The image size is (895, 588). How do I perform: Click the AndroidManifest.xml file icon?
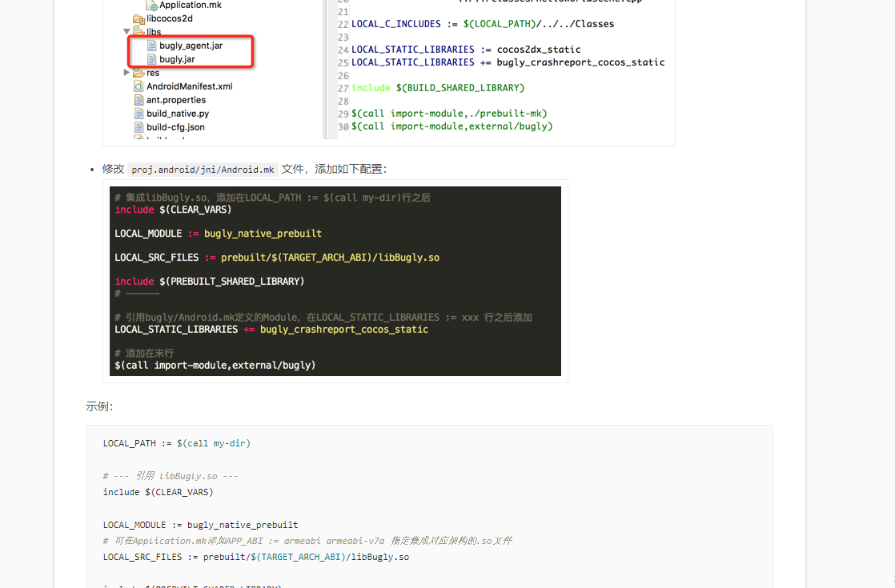[138, 86]
